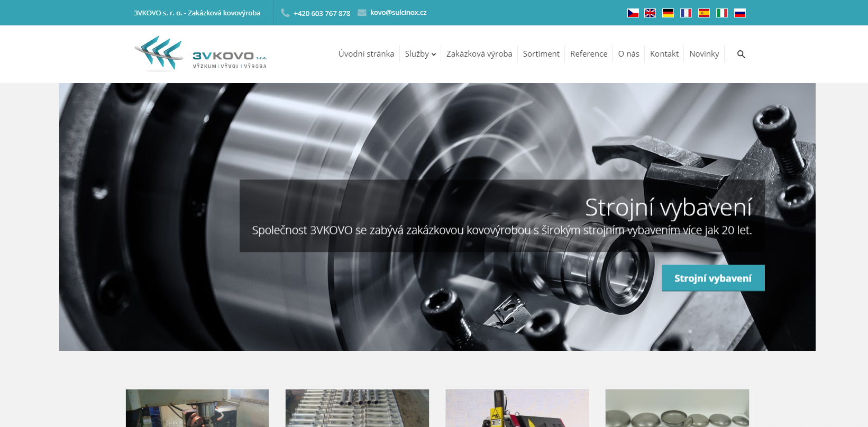Switch language using the French flag

pyautogui.click(x=686, y=13)
